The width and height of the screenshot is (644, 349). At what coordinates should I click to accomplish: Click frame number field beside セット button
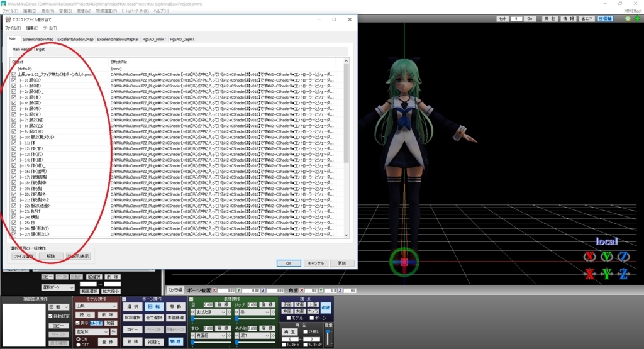tap(516, 19)
